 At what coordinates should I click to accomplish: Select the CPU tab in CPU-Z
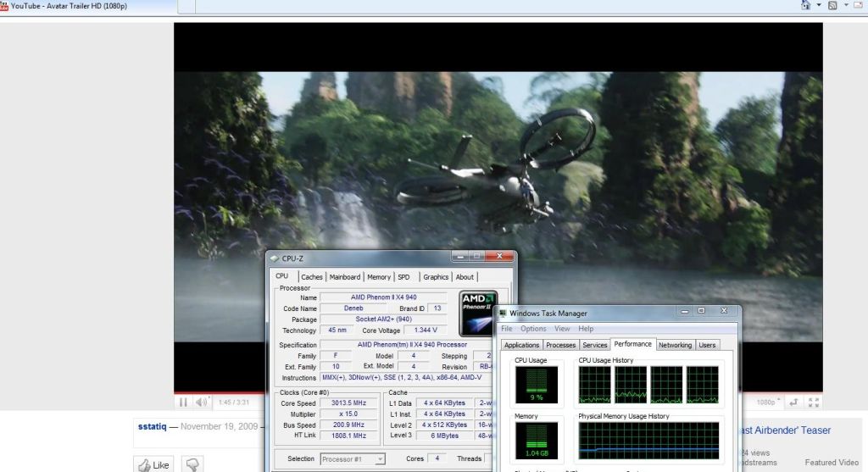coord(282,275)
